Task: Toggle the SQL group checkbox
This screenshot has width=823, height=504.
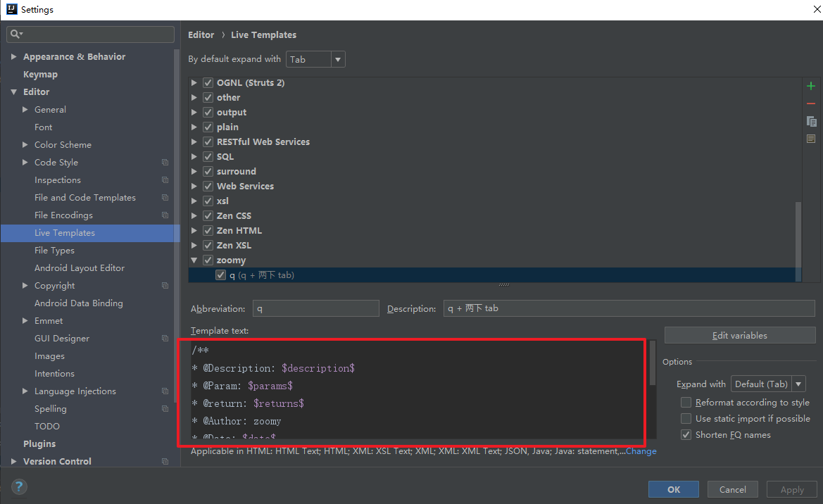Action: 208,156
